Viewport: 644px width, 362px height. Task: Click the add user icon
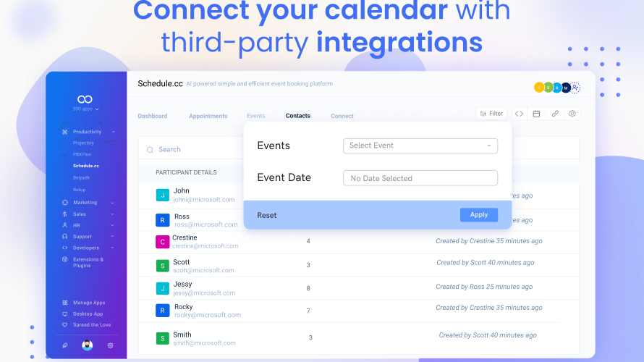(x=575, y=88)
